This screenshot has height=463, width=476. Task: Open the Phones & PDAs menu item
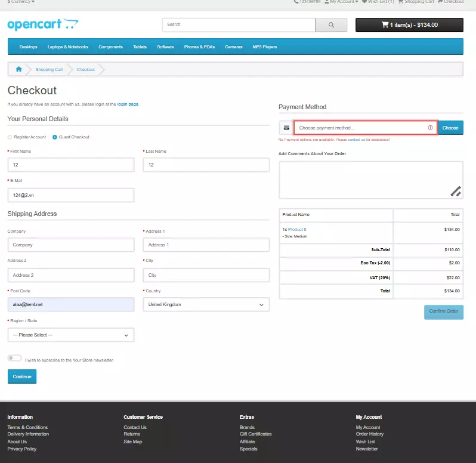(x=199, y=47)
